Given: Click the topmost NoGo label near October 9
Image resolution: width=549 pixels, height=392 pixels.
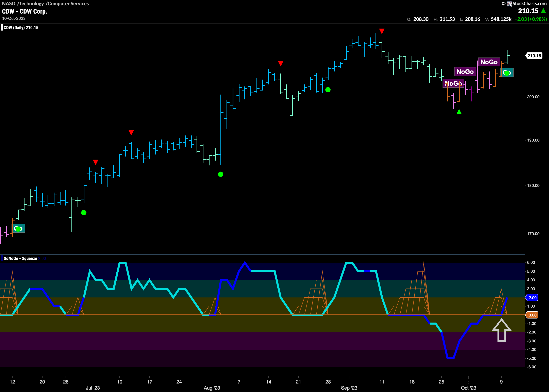Looking at the screenshot, I should (x=489, y=62).
